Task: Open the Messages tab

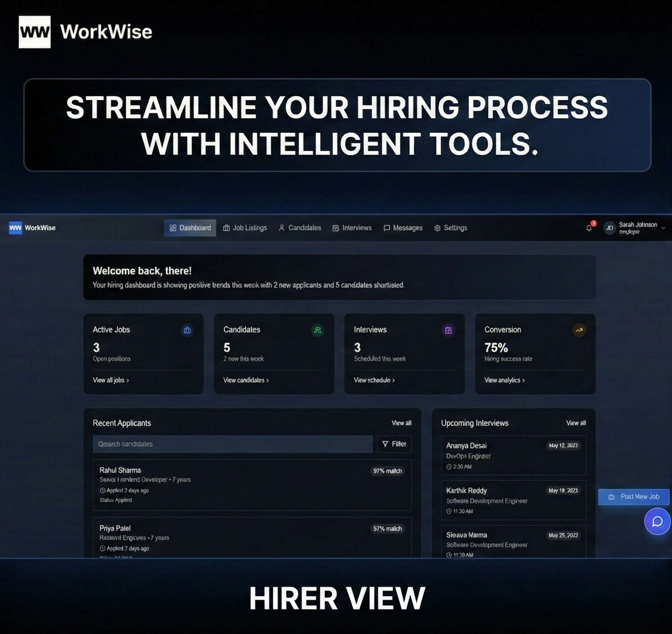Action: pos(403,228)
